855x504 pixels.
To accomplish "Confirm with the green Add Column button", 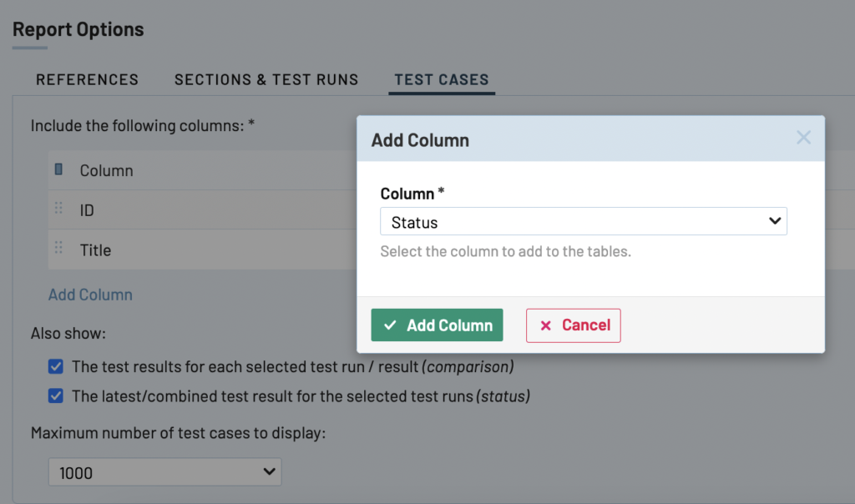I will tap(437, 325).
